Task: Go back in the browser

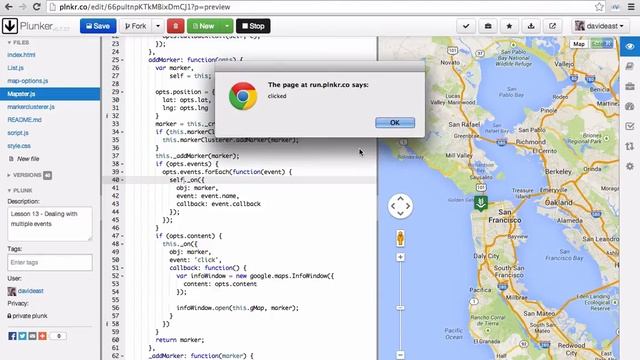Action: pyautogui.click(x=9, y=7)
